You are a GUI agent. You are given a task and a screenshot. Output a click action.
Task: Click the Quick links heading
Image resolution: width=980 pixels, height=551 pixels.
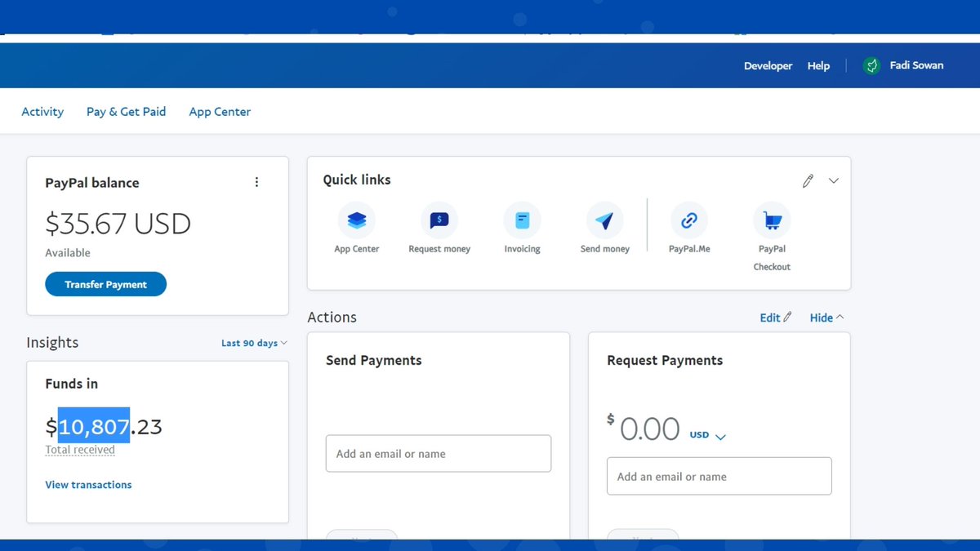point(357,180)
